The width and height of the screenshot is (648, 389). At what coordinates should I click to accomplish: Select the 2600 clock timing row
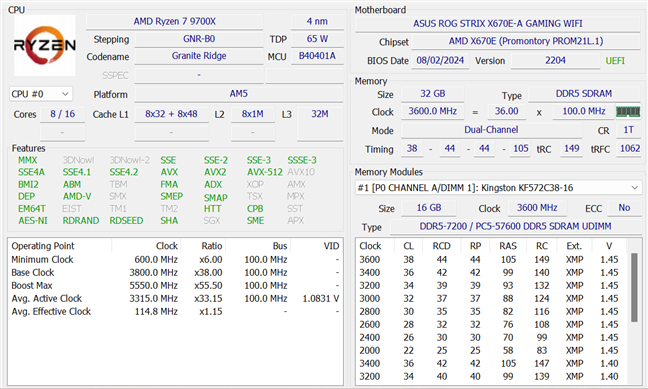tap(492, 325)
